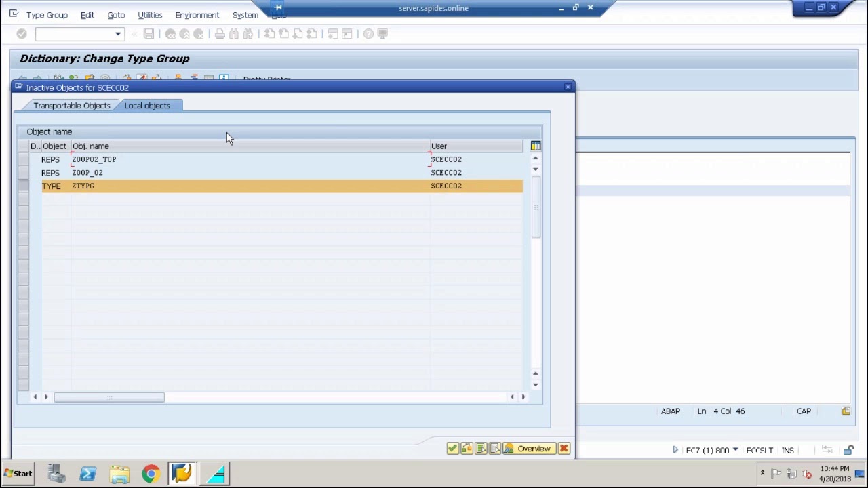Click the Deselect All icon left of Overview
Viewport: 868px width, 488px height.
click(495, 449)
